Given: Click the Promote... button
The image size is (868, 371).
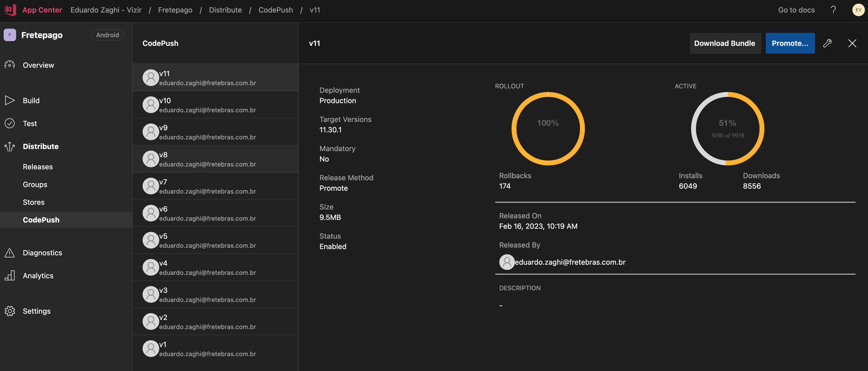Looking at the screenshot, I should tap(790, 43).
